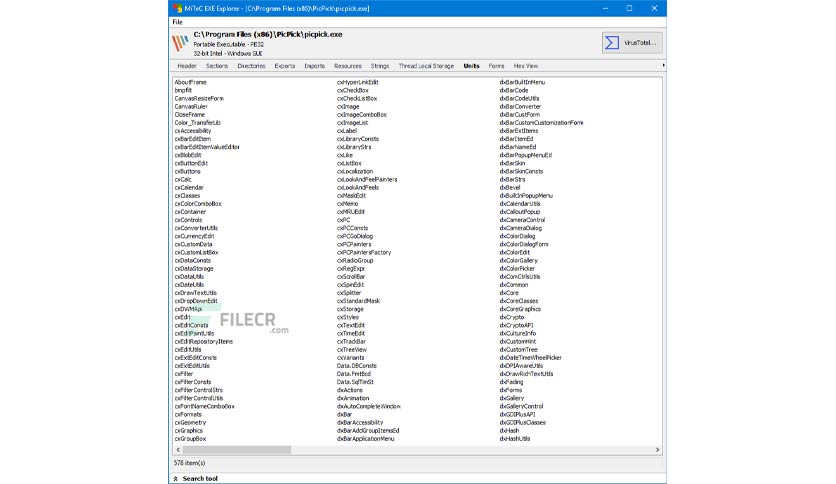This screenshot has width=836, height=484.
Task: Open the VirusTotal lookup button
Action: 632,43
